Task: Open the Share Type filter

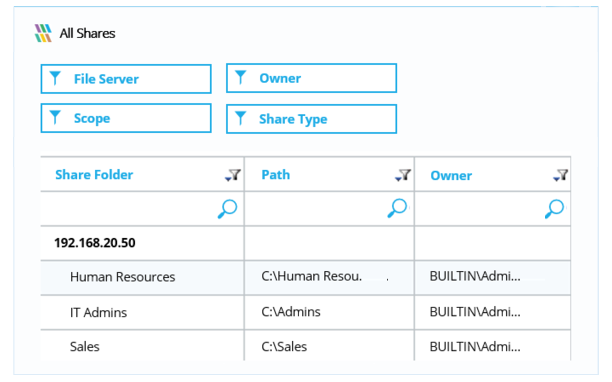Action: (x=311, y=119)
